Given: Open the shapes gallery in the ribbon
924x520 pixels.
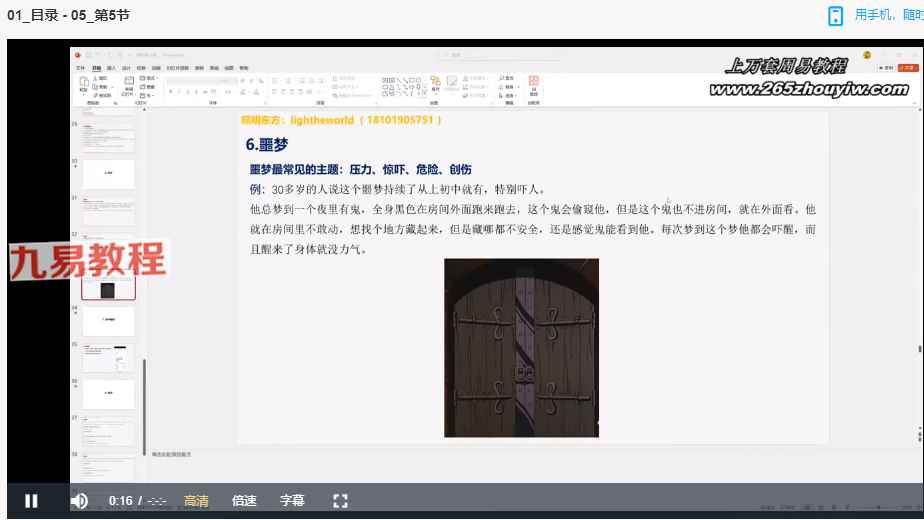Looking at the screenshot, I should coord(403,86).
